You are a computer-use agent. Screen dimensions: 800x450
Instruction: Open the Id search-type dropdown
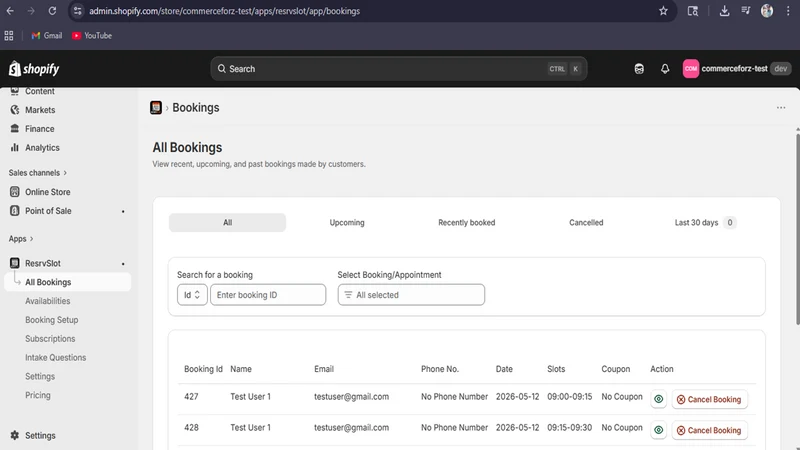[x=192, y=295]
